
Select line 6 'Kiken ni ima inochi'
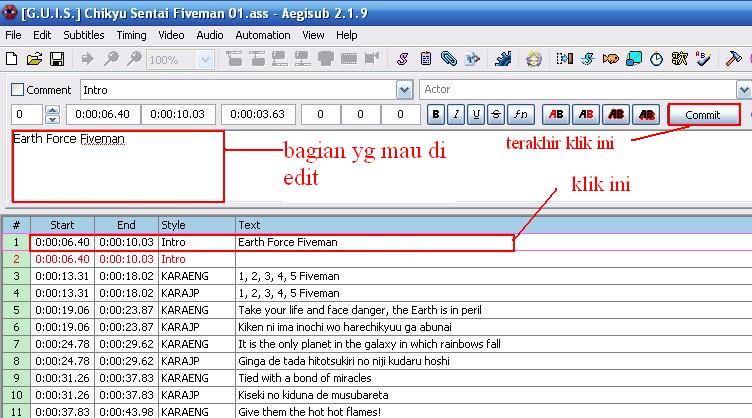click(x=376, y=327)
